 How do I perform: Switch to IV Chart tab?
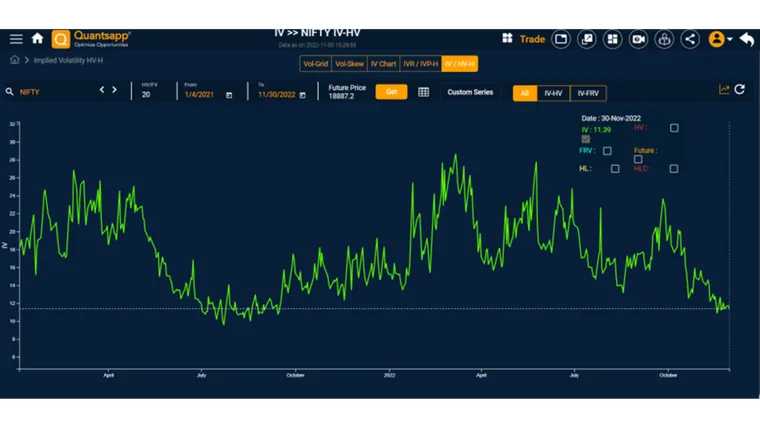click(x=383, y=63)
